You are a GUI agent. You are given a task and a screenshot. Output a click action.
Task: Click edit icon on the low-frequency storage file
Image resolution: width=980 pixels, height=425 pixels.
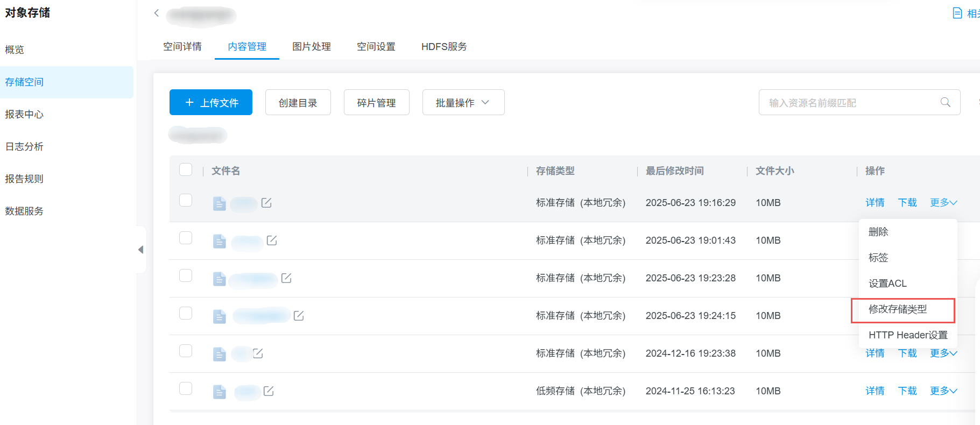pyautogui.click(x=269, y=391)
